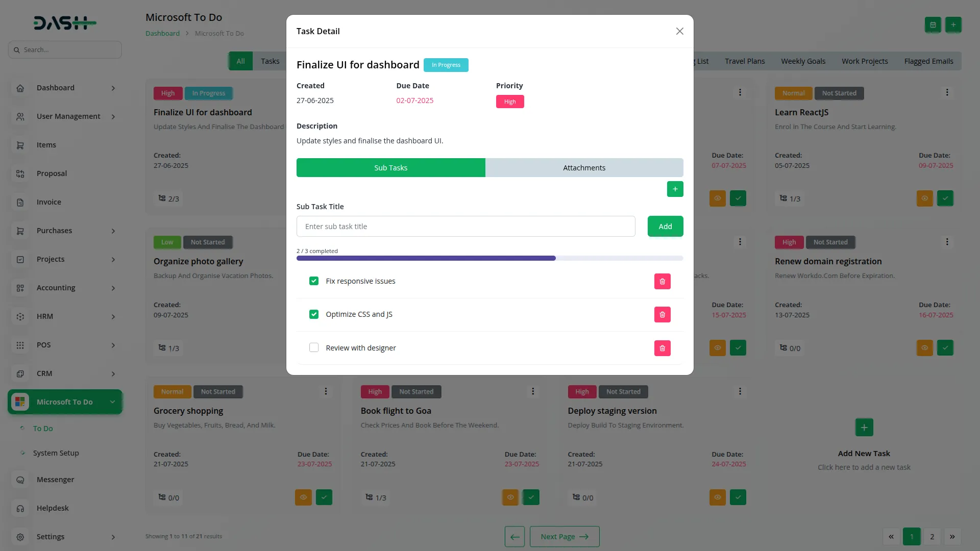Click the Add button for sub tasks
Viewport: 980px width, 551px height.
[x=665, y=226]
